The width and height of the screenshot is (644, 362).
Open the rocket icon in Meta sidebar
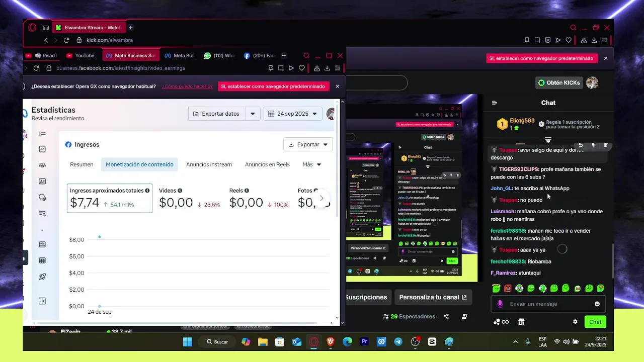(42, 277)
